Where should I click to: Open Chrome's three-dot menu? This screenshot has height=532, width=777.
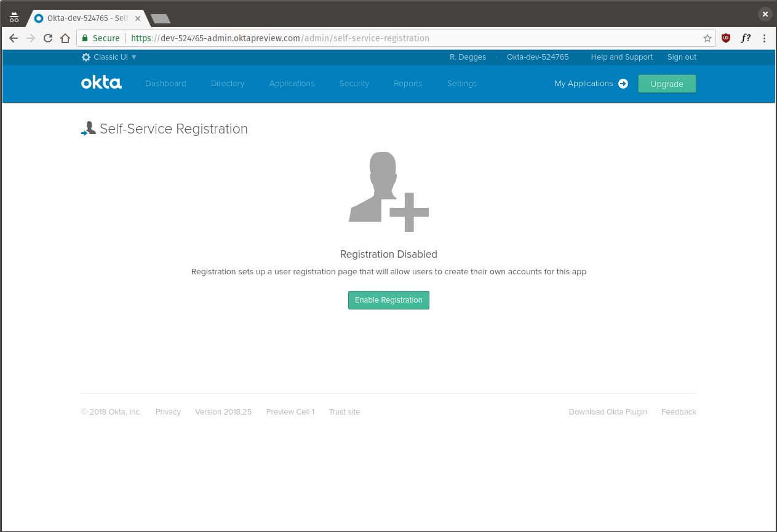[764, 38]
